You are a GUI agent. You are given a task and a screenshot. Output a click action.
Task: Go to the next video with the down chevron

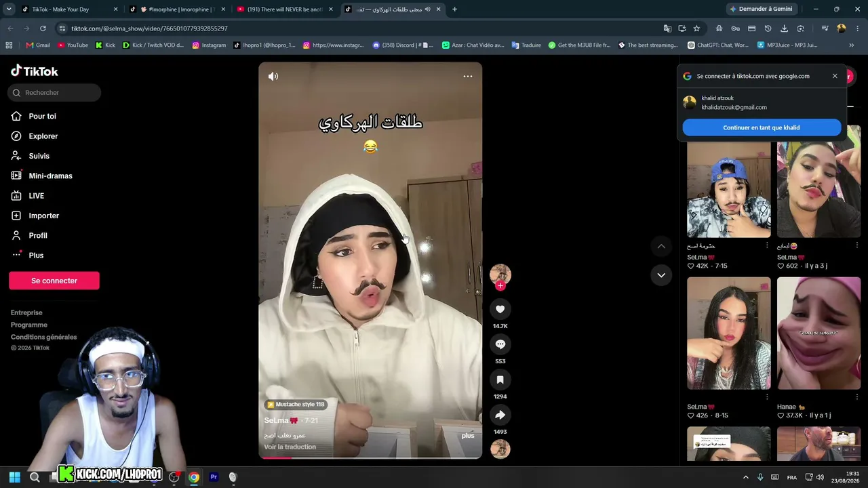pyautogui.click(x=661, y=275)
